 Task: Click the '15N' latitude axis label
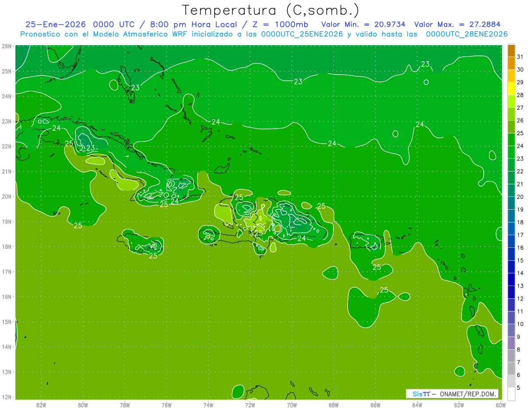pyautogui.click(x=6, y=322)
